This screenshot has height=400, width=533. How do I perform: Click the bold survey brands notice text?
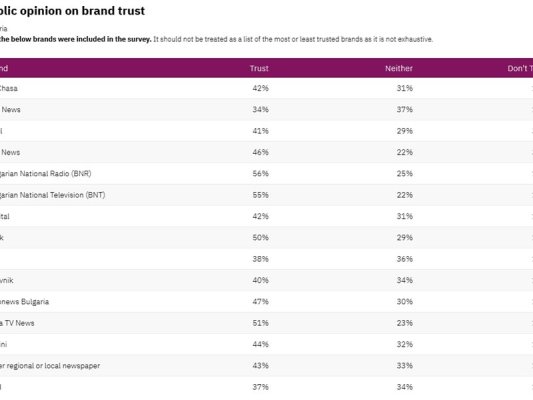click(x=75, y=39)
